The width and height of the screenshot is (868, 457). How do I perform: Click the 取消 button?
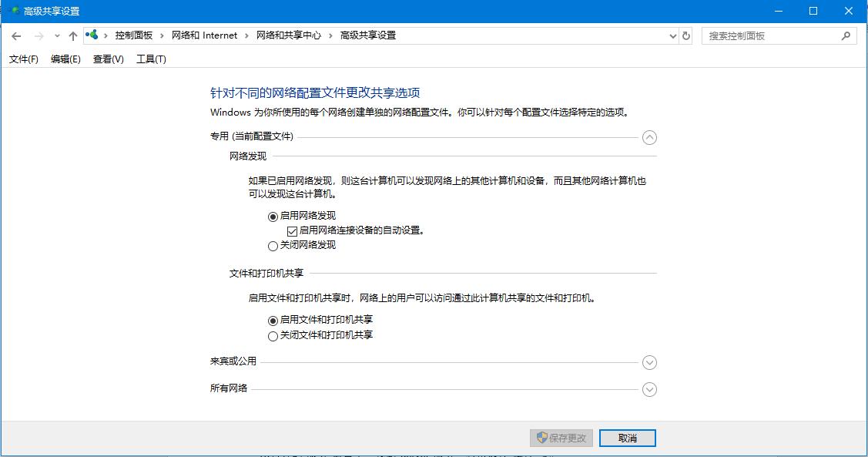pos(627,437)
